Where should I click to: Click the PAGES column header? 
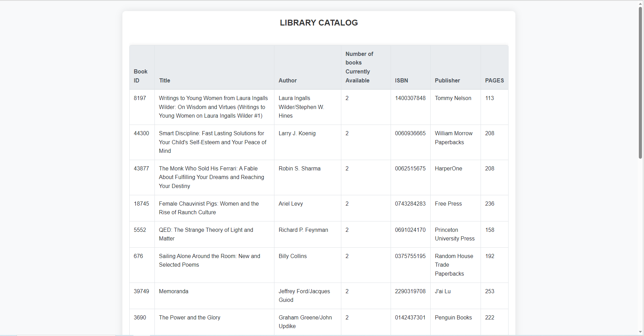pyautogui.click(x=494, y=80)
